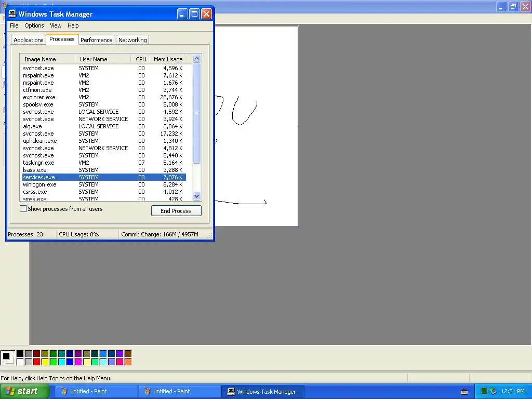
Task: Pick the dark gray color swatch
Action: pyautogui.click(x=28, y=354)
